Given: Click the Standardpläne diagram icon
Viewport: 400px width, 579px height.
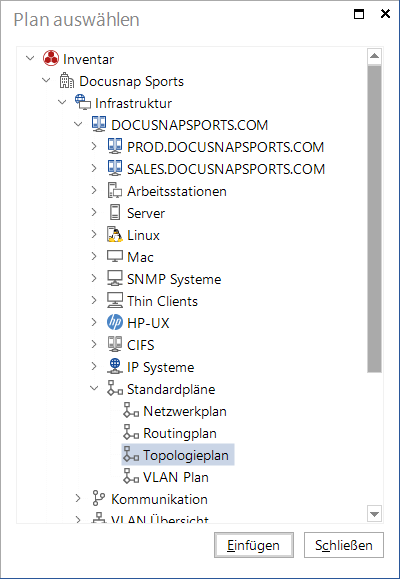Looking at the screenshot, I should point(115,388).
